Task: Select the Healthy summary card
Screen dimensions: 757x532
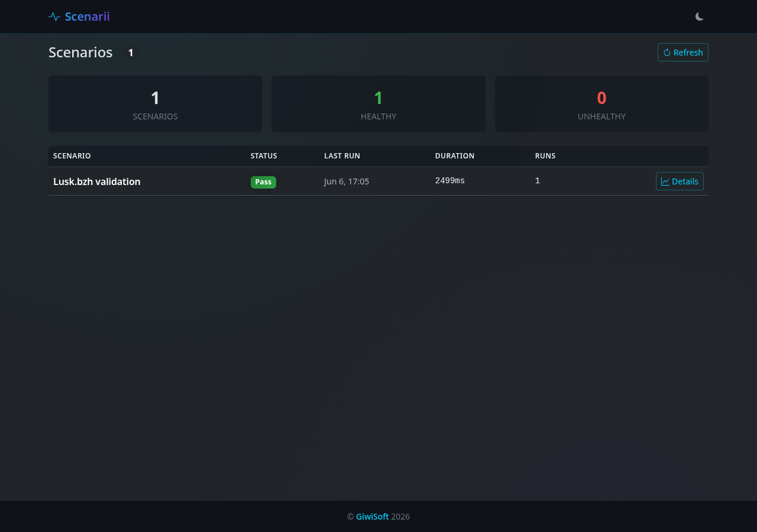Action: coord(378,103)
